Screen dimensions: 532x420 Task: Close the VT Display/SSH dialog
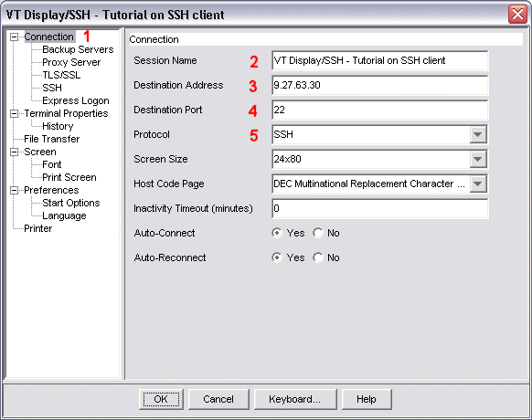517,15
